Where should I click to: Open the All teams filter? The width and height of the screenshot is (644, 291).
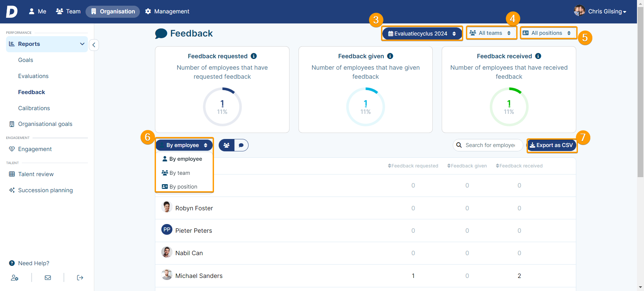coord(491,33)
